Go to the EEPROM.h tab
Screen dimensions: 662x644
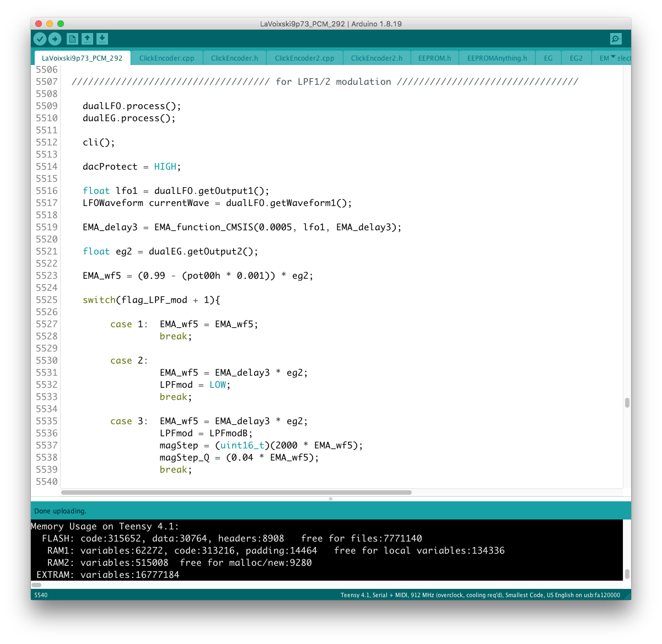coord(434,58)
